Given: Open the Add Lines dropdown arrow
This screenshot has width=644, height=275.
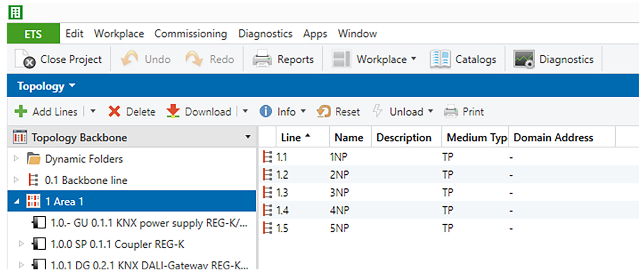Looking at the screenshot, I should 93,111.
